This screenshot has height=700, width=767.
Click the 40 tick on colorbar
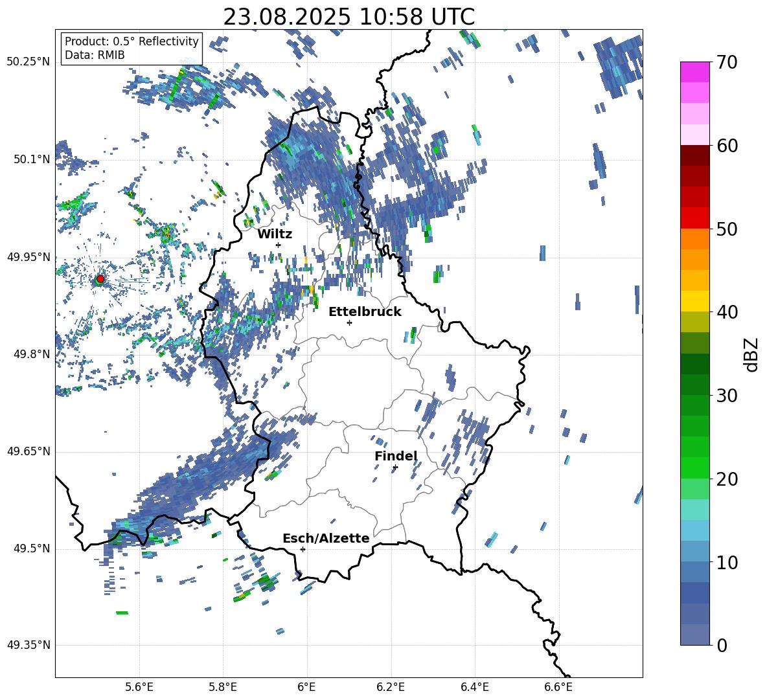[726, 312]
